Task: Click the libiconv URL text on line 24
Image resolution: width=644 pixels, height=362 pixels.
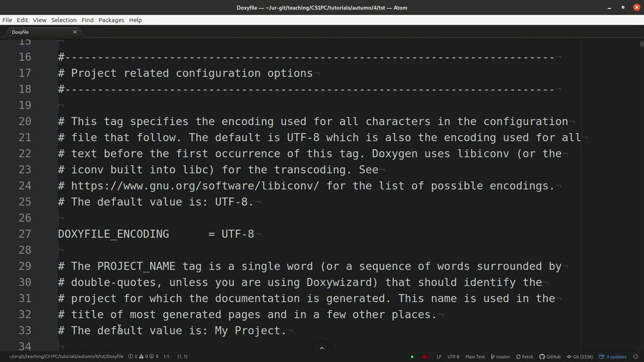Action: click(195, 186)
